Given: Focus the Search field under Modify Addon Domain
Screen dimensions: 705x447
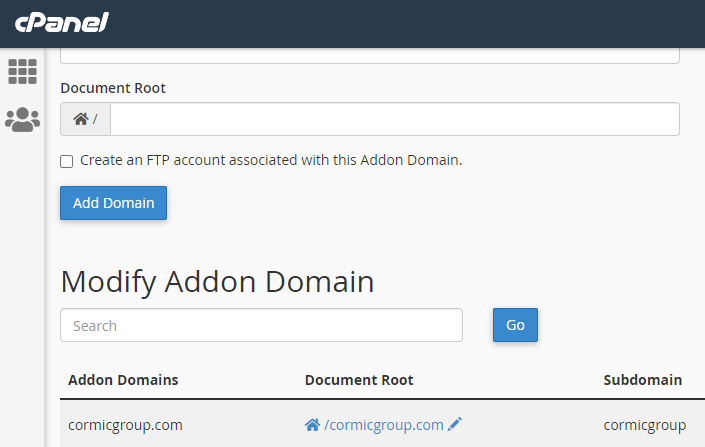Looking at the screenshot, I should click(261, 325).
